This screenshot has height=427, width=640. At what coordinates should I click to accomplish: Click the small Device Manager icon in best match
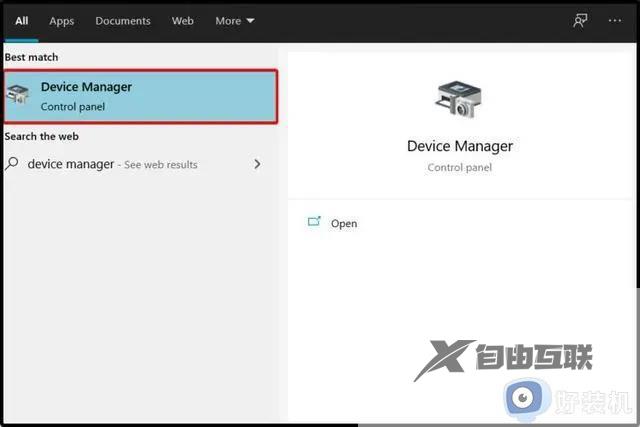tap(18, 94)
